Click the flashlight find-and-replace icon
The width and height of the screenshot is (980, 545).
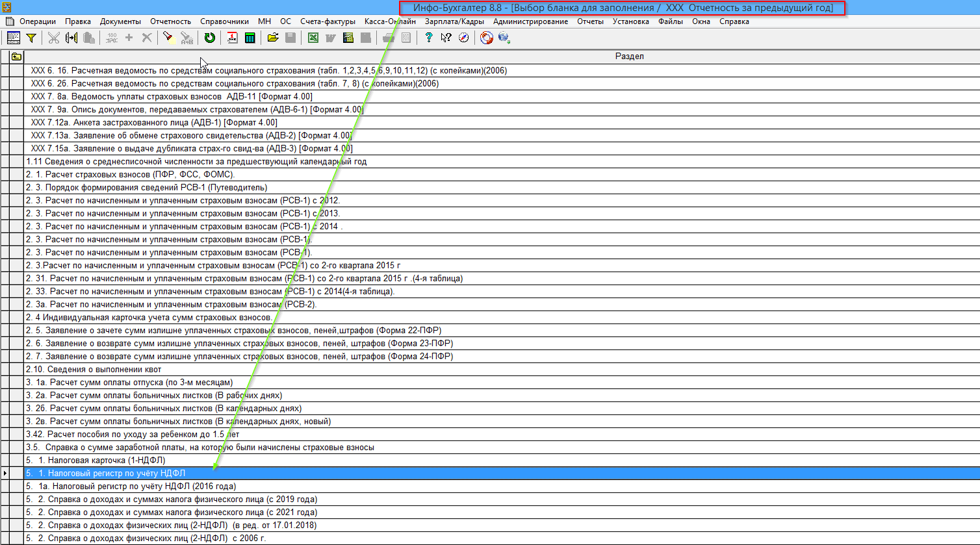coord(187,38)
